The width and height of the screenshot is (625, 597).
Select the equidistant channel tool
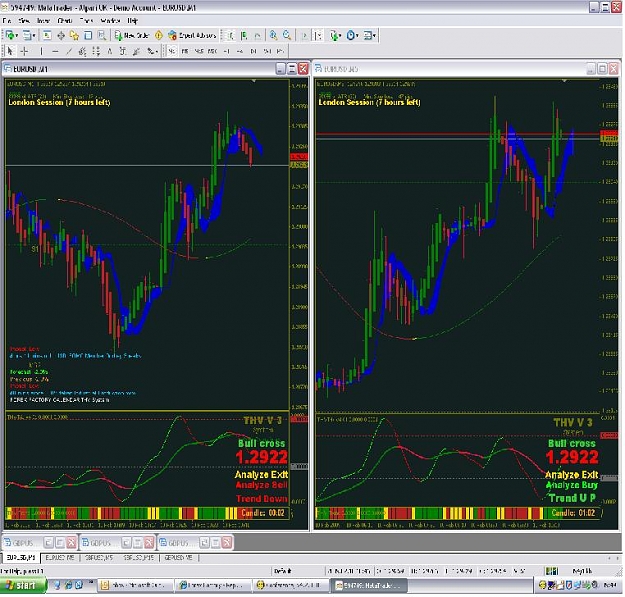82,51
